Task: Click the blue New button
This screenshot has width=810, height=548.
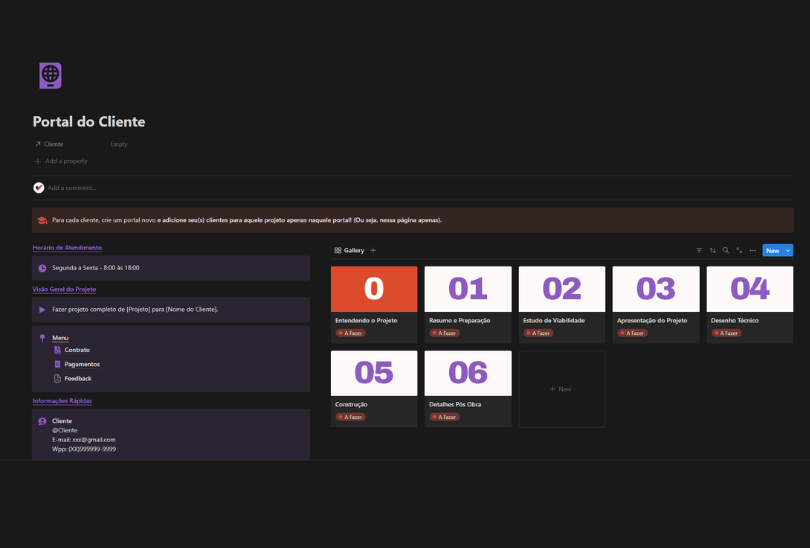Action: pyautogui.click(x=771, y=250)
